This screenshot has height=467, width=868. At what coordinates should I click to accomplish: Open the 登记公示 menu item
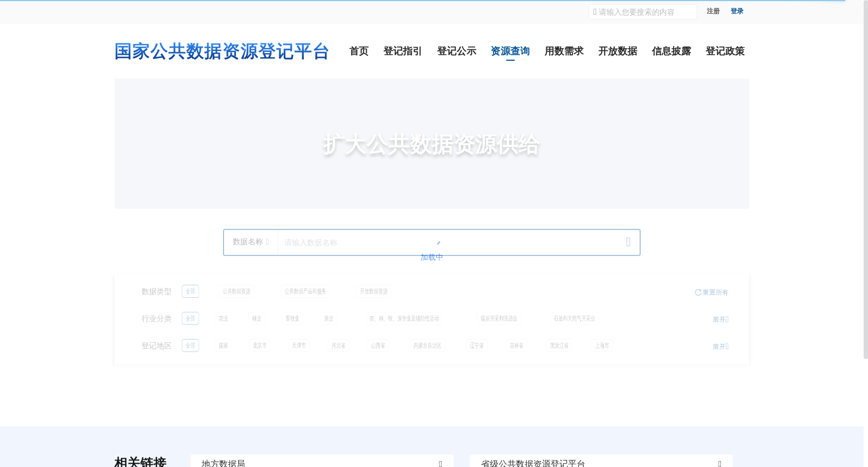[x=456, y=51]
